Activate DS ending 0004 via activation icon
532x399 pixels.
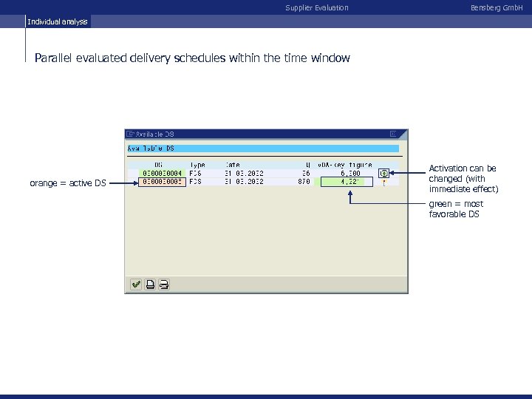(383, 174)
